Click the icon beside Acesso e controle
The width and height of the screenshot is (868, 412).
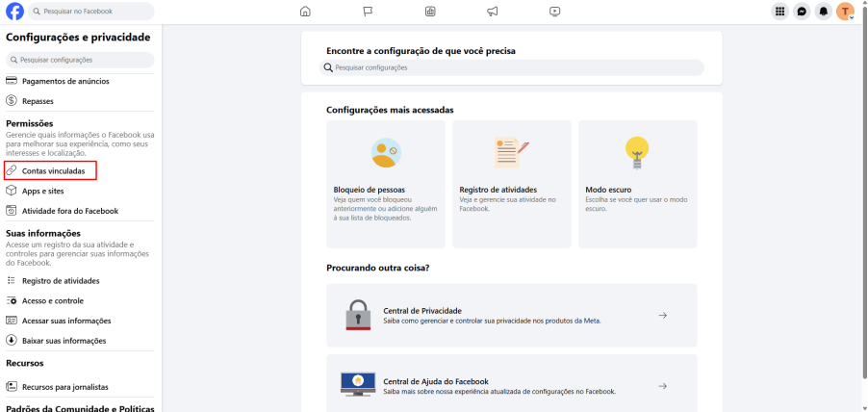12,300
